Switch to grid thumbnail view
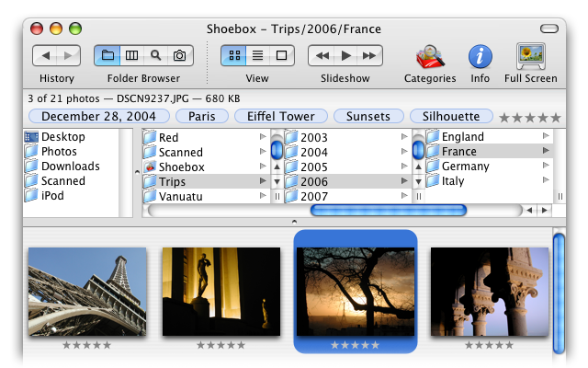 point(234,55)
